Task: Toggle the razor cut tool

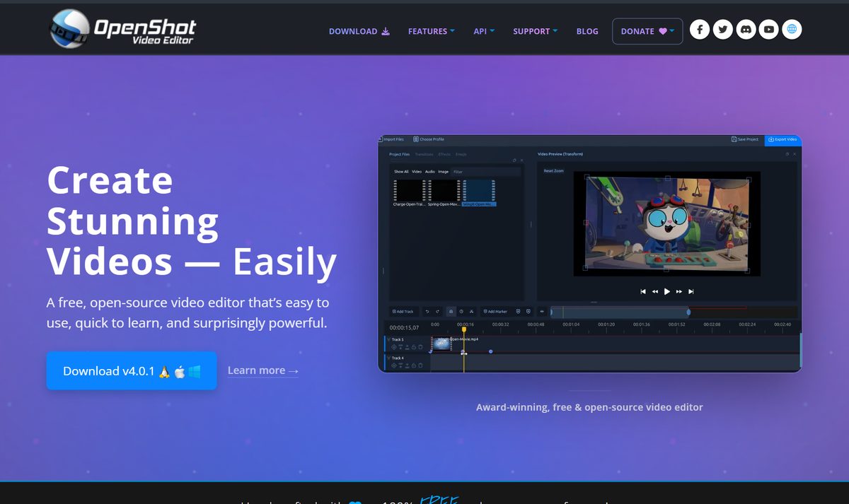Action: tap(471, 311)
